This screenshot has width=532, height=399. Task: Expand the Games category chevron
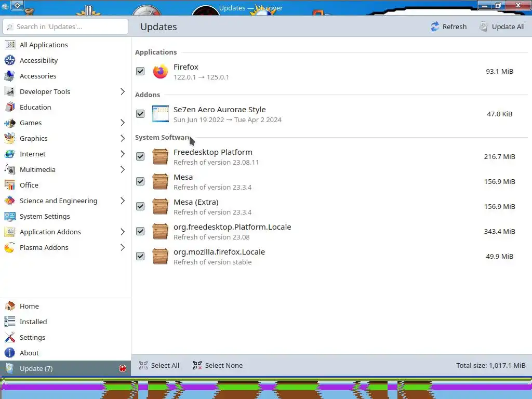(x=123, y=123)
